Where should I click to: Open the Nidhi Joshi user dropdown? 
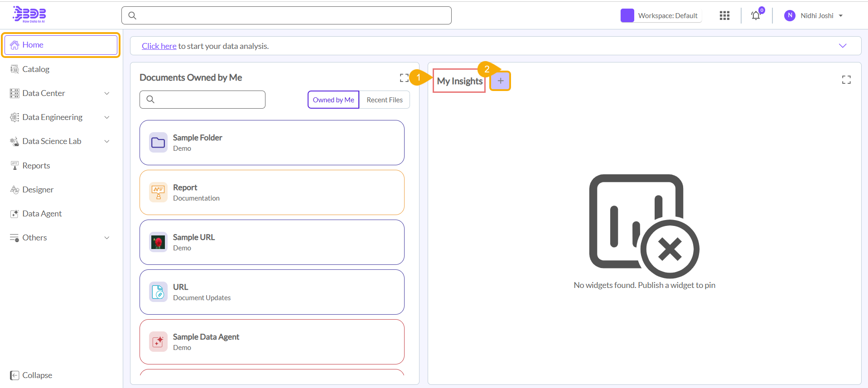coord(814,16)
